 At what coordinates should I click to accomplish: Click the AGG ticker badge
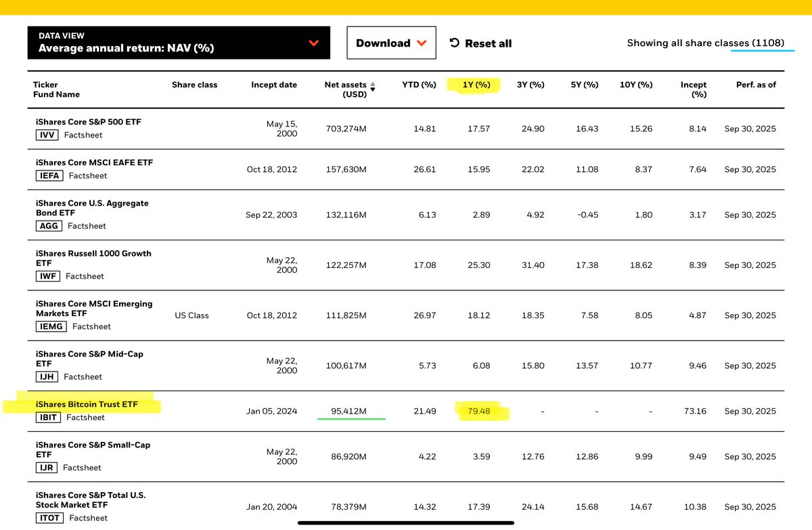coord(49,225)
